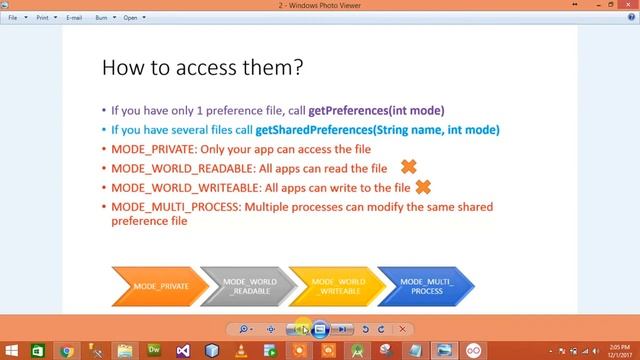The image size is (640, 360).
Task: Click the Windows Start button
Action: pos(11,351)
